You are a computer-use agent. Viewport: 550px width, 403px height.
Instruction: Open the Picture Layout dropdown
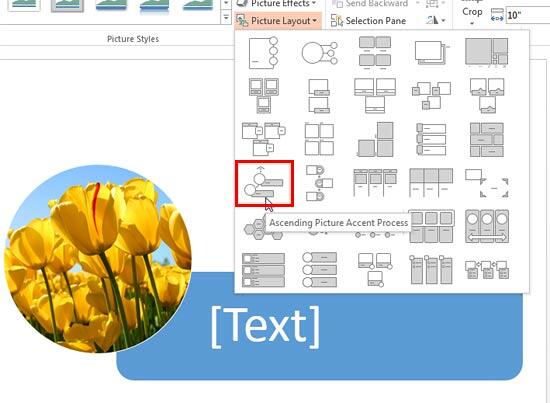click(x=277, y=21)
